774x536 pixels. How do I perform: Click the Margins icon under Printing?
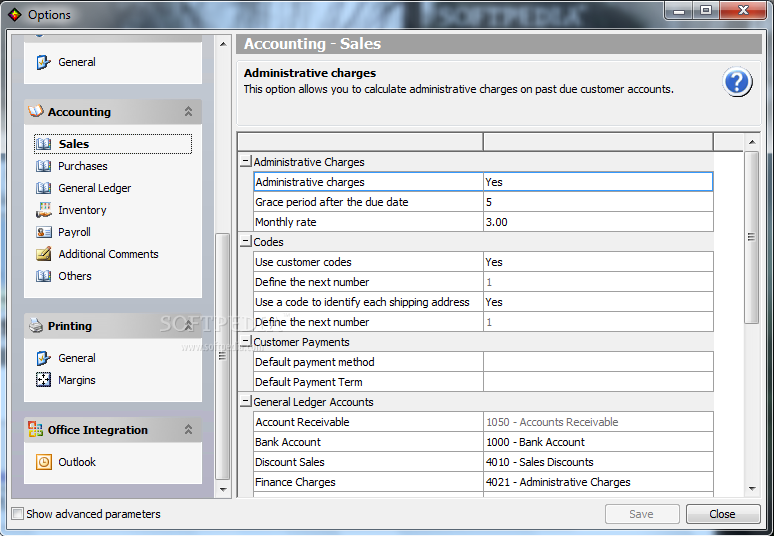tap(43, 380)
